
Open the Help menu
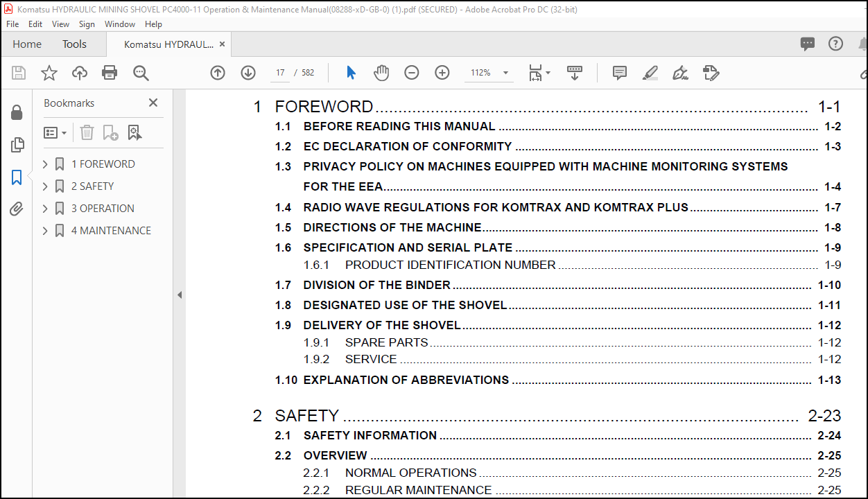tap(153, 24)
